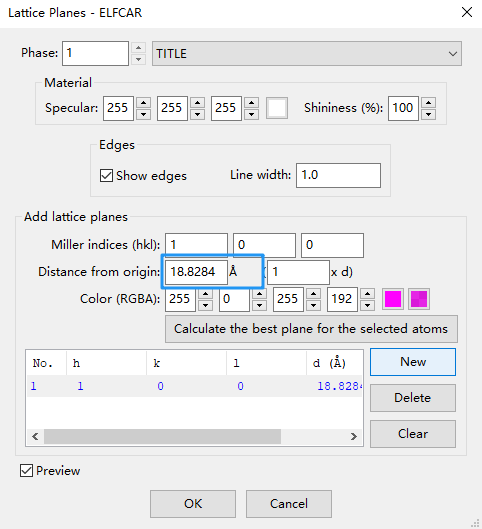This screenshot has width=482, height=529.
Task: Increase the third Specular blue value
Action: (x=251, y=103)
